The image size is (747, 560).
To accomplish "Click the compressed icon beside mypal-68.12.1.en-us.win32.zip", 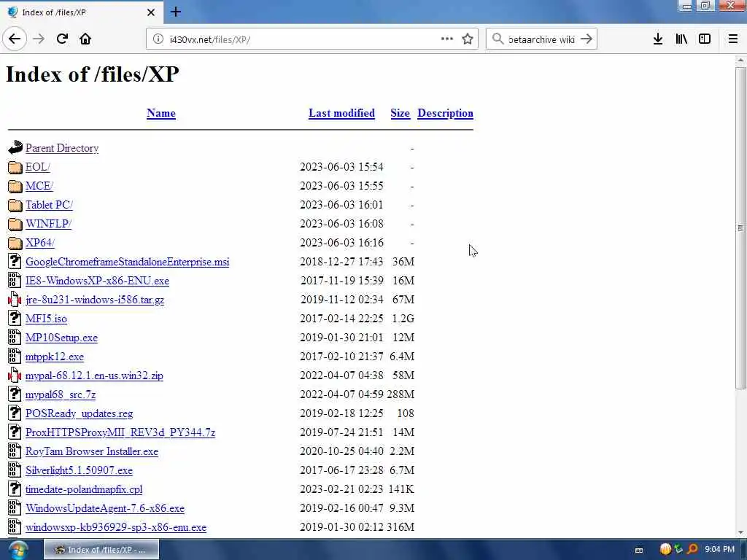I will pyautogui.click(x=15, y=376).
